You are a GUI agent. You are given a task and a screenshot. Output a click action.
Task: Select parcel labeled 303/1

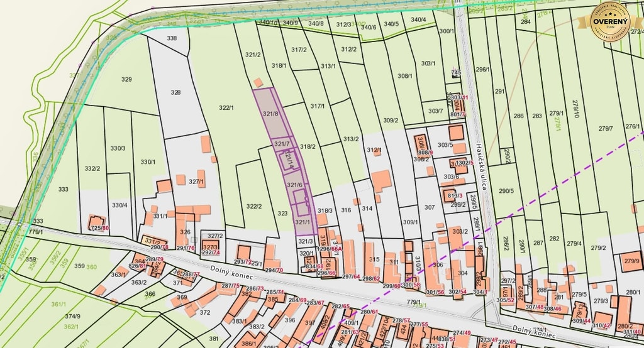428,63
